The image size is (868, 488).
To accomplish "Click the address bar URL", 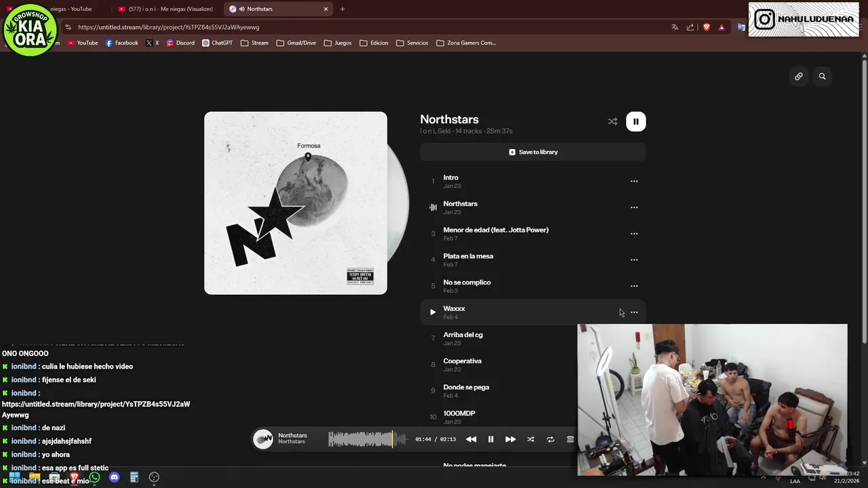I will [168, 27].
